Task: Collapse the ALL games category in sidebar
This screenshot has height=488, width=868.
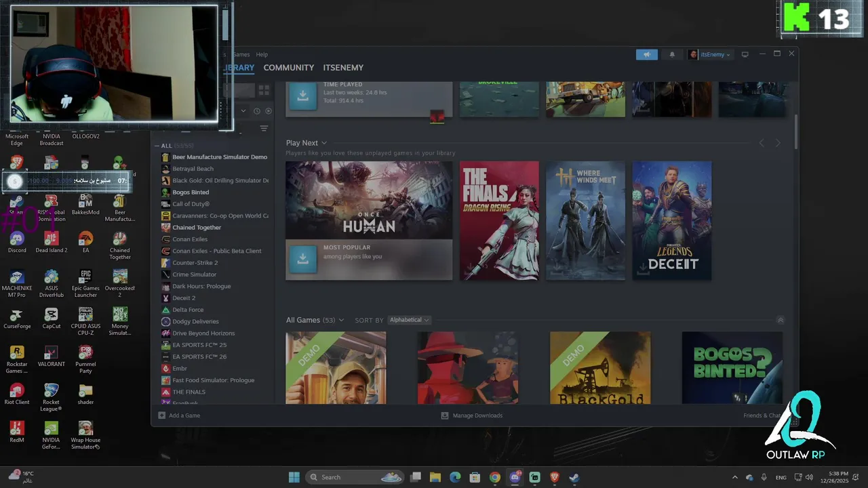Action: [157, 146]
